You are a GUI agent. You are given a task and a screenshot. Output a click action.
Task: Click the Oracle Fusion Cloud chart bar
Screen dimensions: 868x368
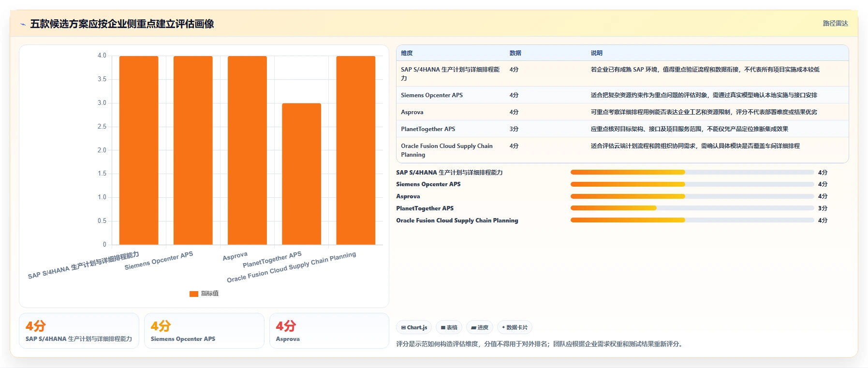click(x=356, y=150)
